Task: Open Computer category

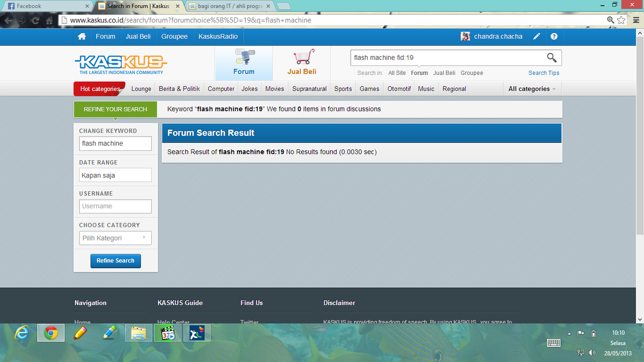Action: coord(221,89)
